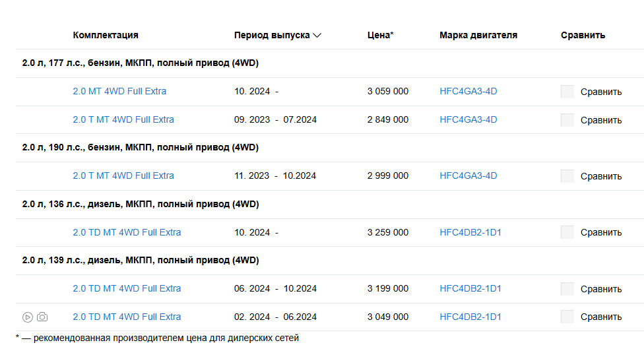Open HFC4DB2-1D1 engine link for 3 259 000 trim

point(470,232)
